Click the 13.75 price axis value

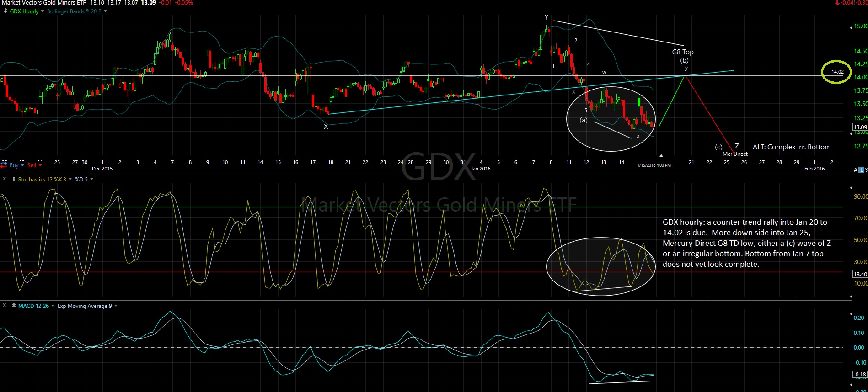[x=861, y=90]
